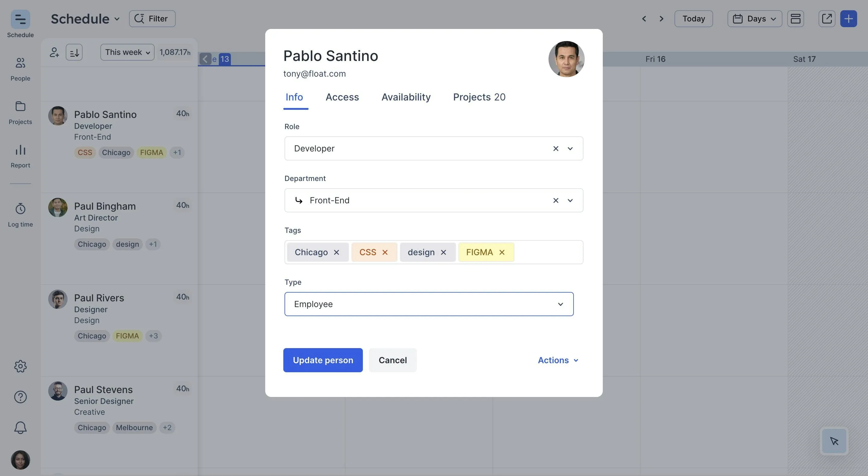
Task: Open the Actions dropdown
Action: 558,360
